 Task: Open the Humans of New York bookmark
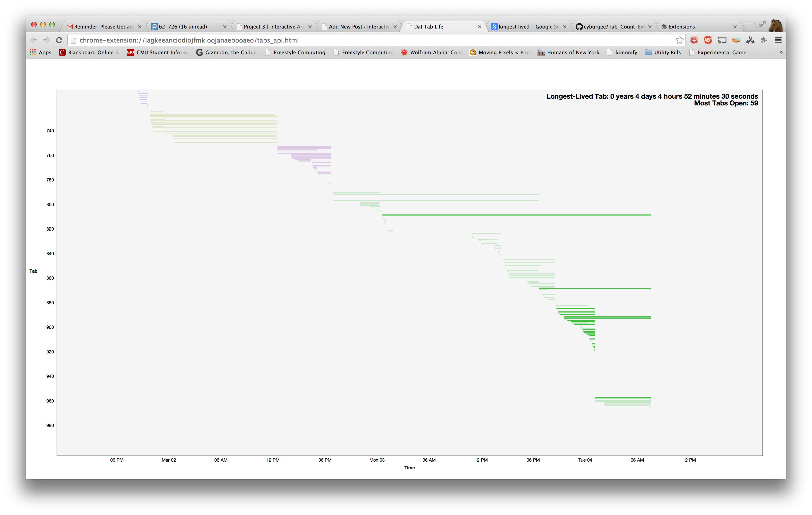point(568,52)
